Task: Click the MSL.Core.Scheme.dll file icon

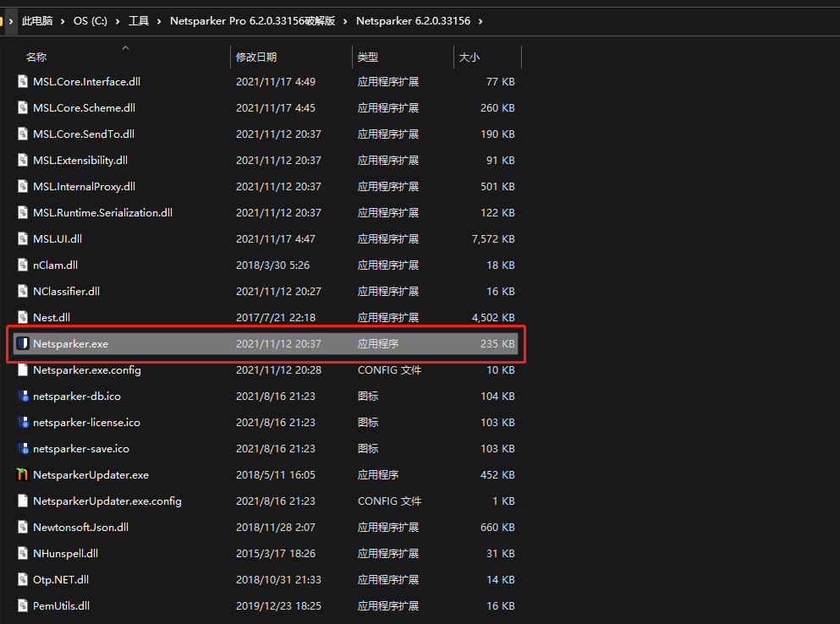Action: pos(23,107)
